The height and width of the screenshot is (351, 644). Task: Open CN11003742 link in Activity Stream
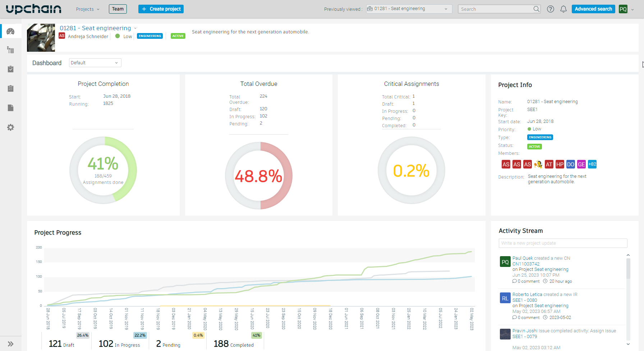(x=526, y=264)
